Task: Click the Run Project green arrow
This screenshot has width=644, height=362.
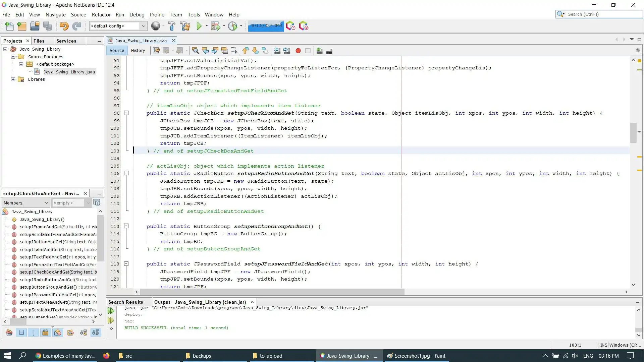Action: [x=199, y=26]
